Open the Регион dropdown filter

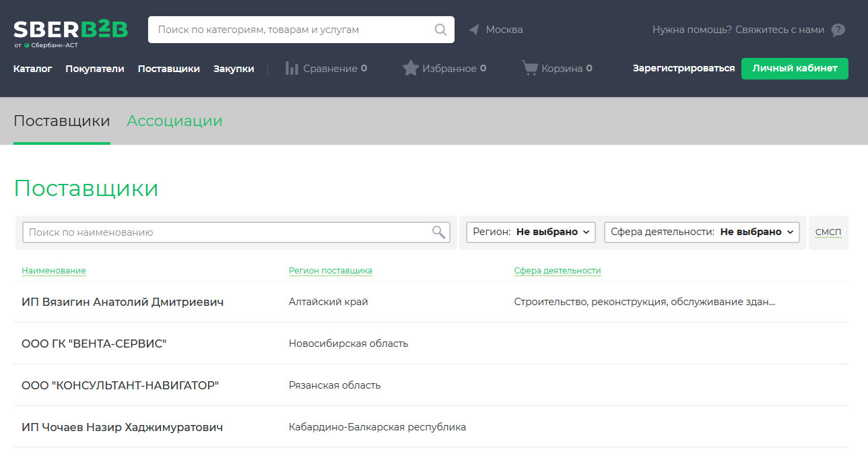(531, 232)
